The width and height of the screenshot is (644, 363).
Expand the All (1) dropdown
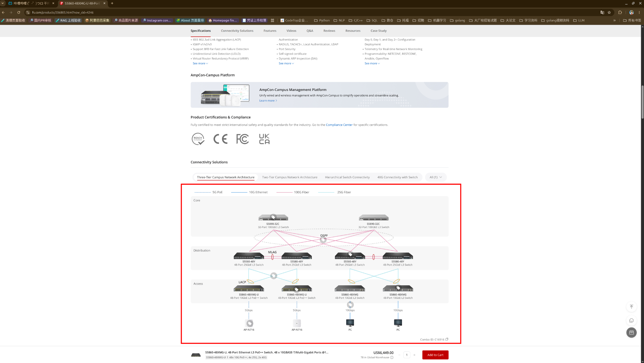(x=436, y=177)
